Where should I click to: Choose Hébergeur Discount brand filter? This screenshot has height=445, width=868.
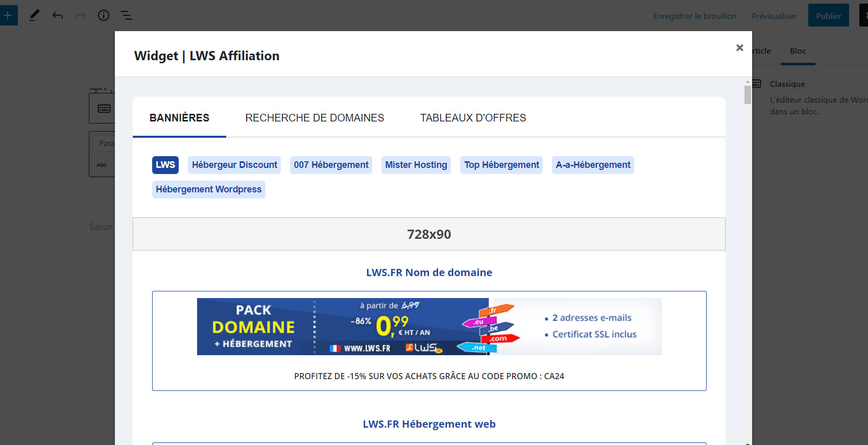tap(234, 165)
